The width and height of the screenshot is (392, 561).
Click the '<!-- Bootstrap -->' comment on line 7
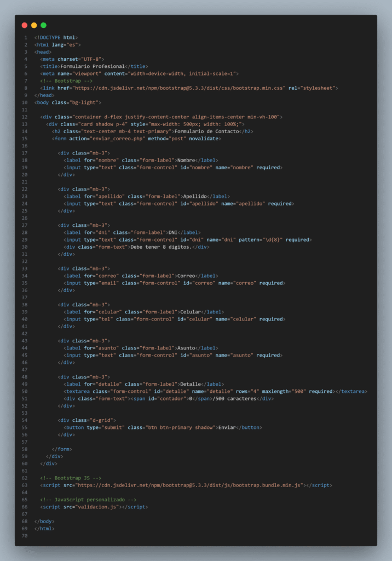pos(67,81)
